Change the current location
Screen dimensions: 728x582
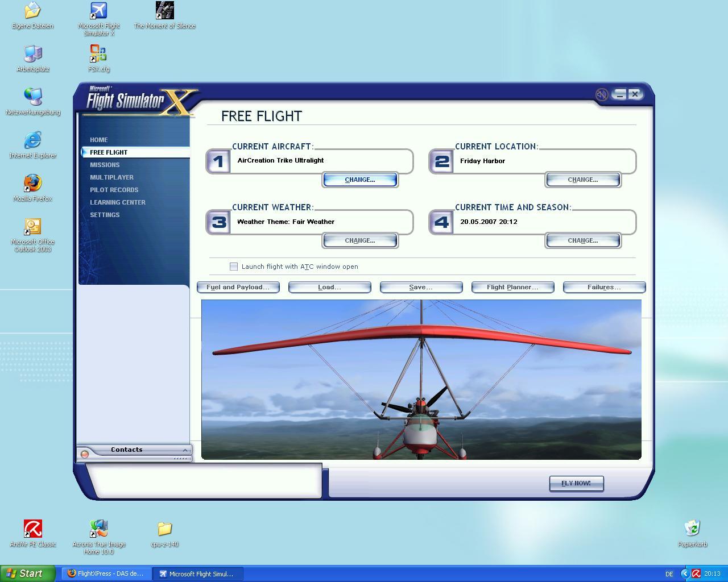coord(583,180)
